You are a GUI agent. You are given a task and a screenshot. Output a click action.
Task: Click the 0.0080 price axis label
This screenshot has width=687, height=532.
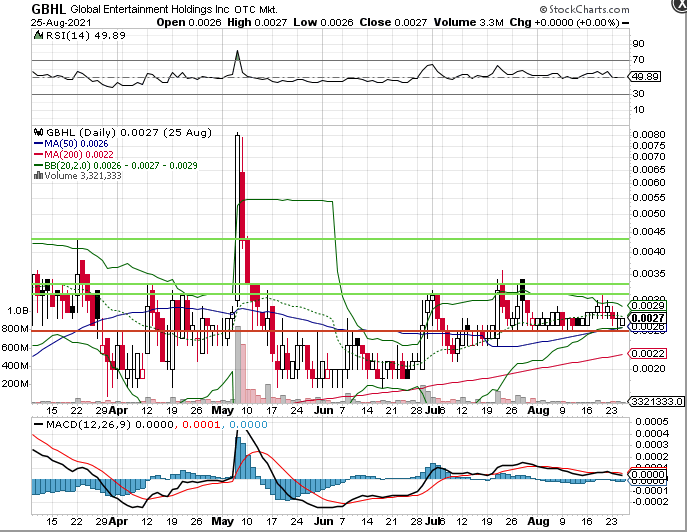point(649,135)
